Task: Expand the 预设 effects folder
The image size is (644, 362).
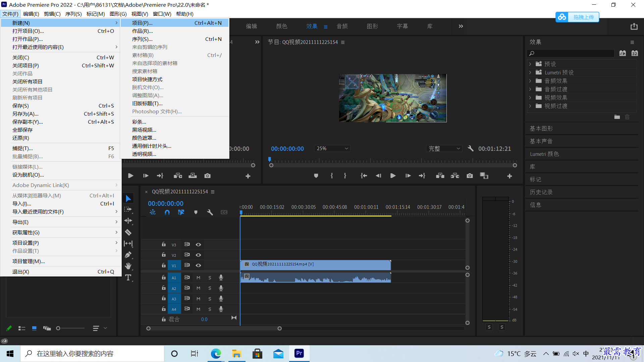Action: [x=530, y=64]
